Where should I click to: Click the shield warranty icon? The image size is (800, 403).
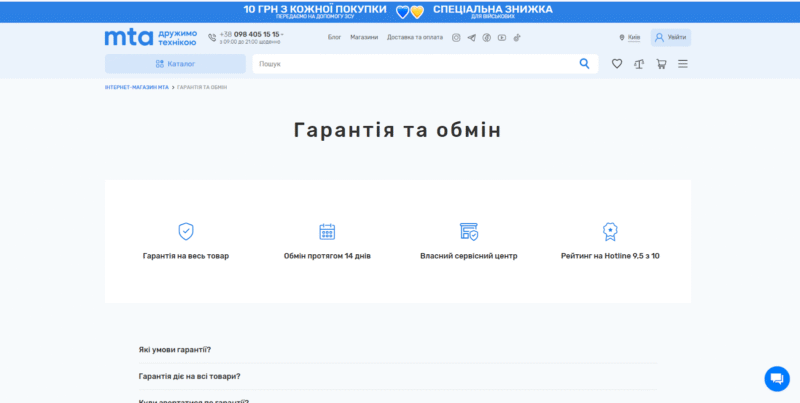pyautogui.click(x=186, y=231)
